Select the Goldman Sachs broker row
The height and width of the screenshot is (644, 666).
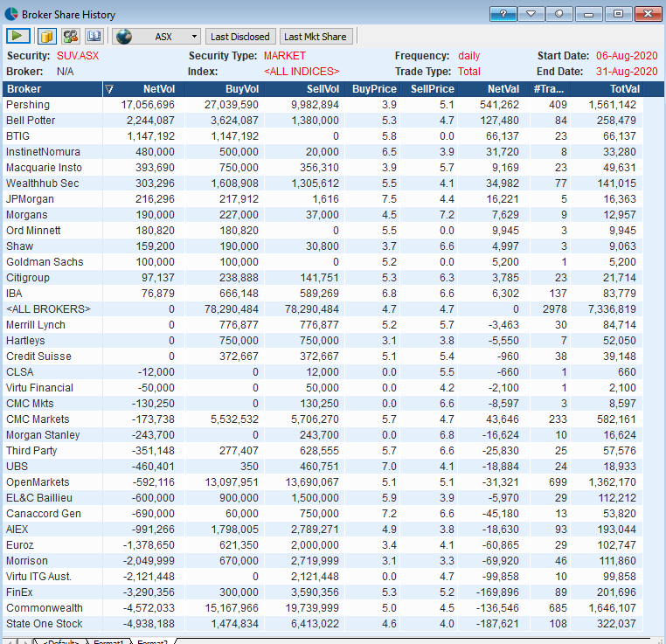click(x=323, y=262)
